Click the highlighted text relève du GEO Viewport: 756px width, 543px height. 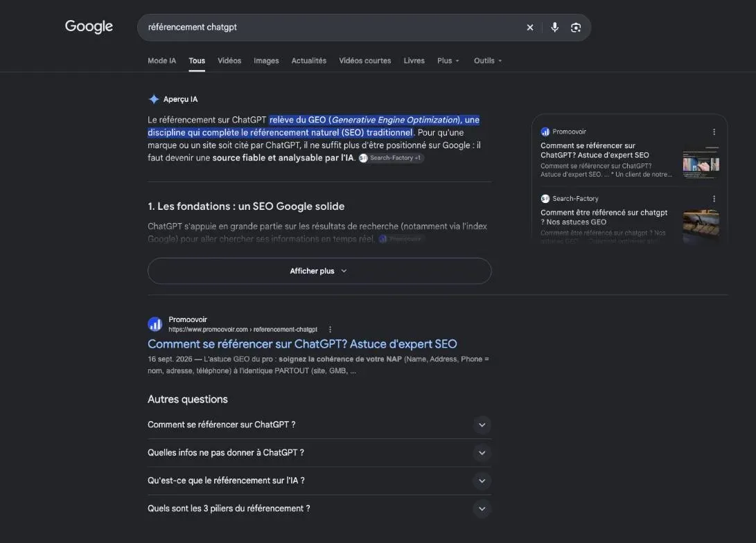pyautogui.click(x=297, y=120)
